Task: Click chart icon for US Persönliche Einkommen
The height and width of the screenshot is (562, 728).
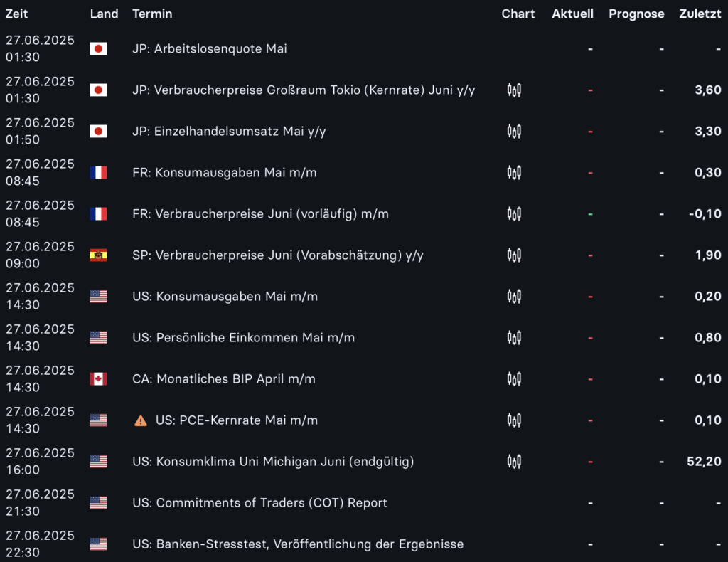Action: [514, 338]
